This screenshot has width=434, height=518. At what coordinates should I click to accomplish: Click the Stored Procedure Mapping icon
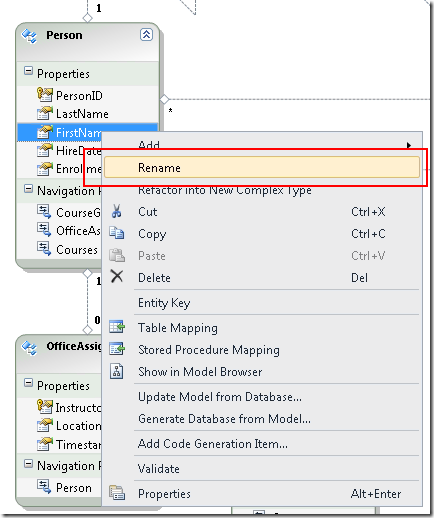[x=117, y=349]
